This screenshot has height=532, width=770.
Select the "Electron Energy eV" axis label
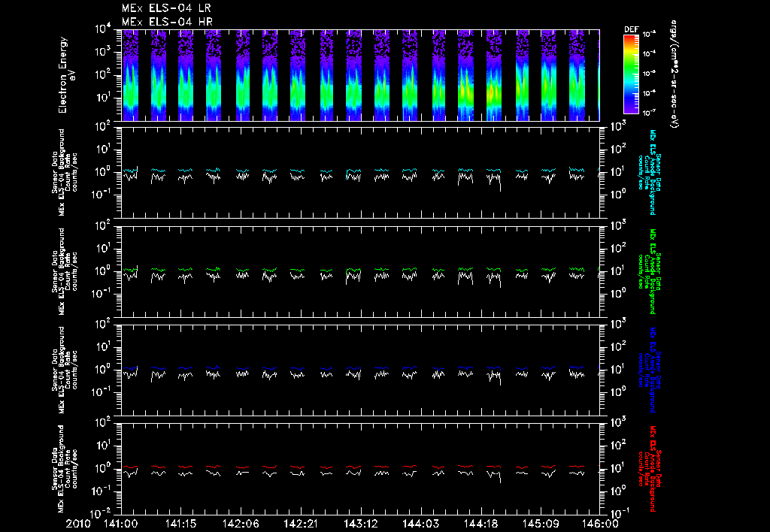tap(66, 75)
